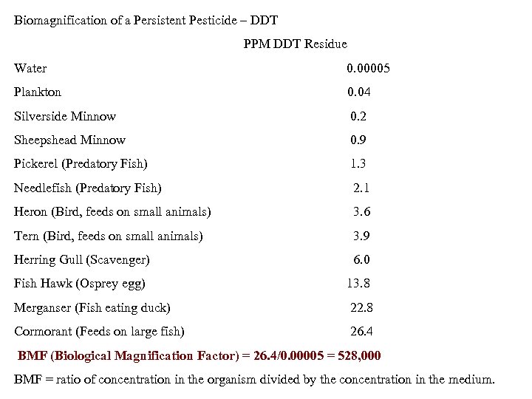Screen dimensions: 532x399
Task: Click the Cormorant row label
Action: coord(99,331)
